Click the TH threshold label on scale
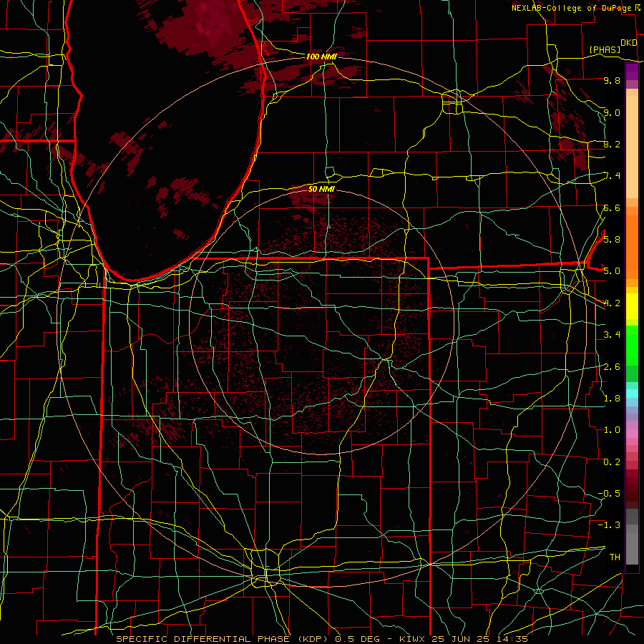Screen dimensions: 644x644 [615, 557]
